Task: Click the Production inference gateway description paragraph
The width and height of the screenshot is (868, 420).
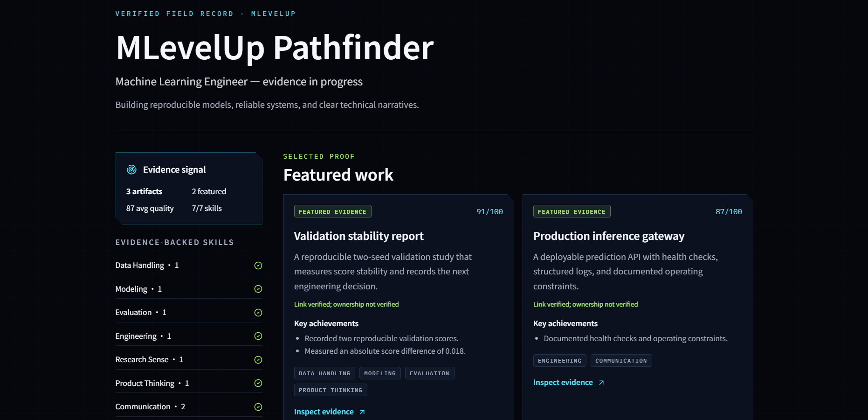Action: click(626, 272)
